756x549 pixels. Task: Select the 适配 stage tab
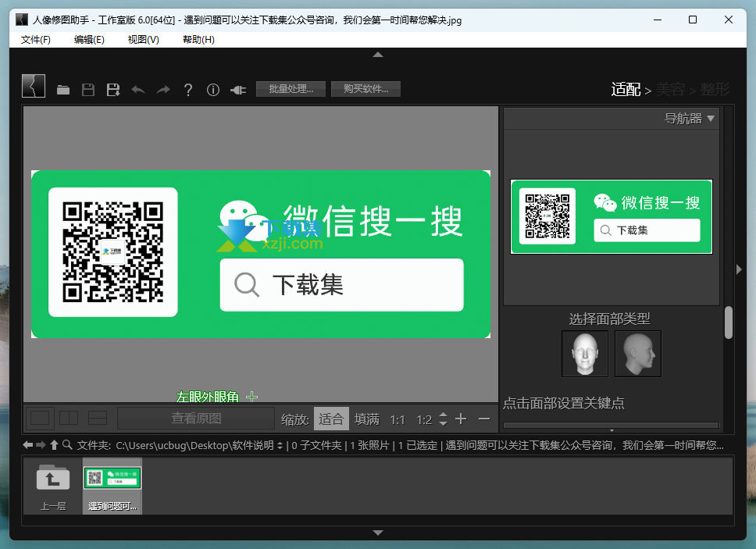click(x=626, y=90)
